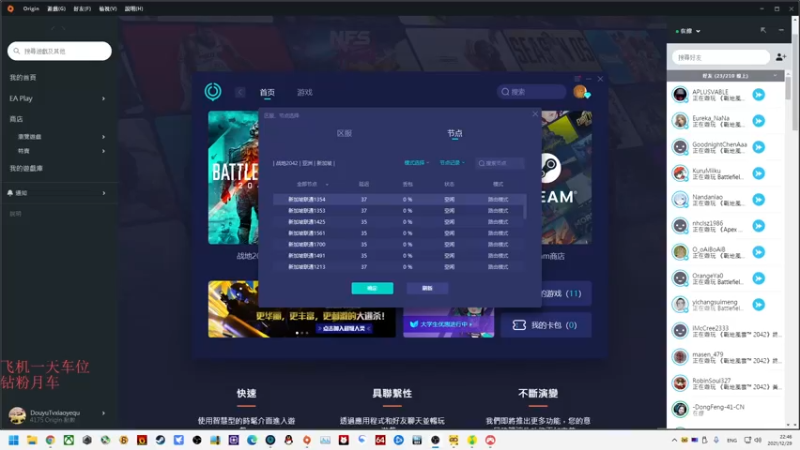Click the accelerator logo icon beside 首页

click(x=213, y=91)
